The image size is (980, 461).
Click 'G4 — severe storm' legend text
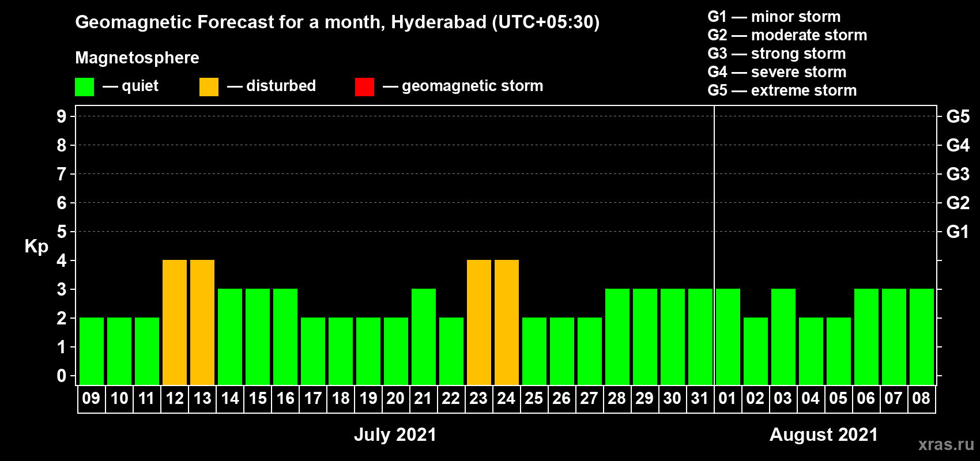(x=777, y=72)
